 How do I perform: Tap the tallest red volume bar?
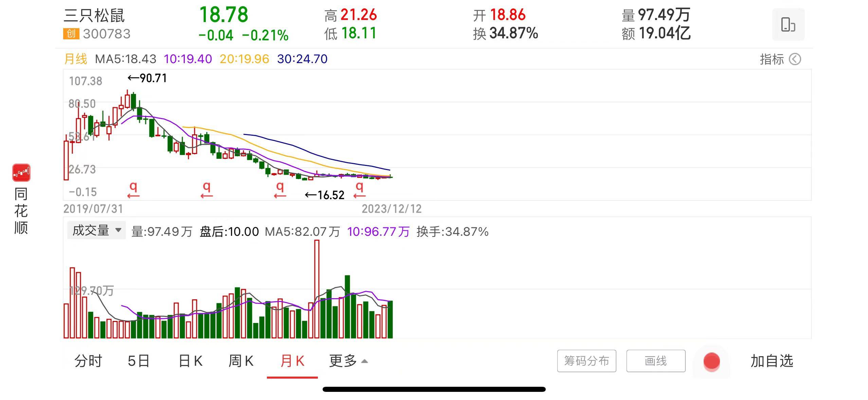point(317,289)
